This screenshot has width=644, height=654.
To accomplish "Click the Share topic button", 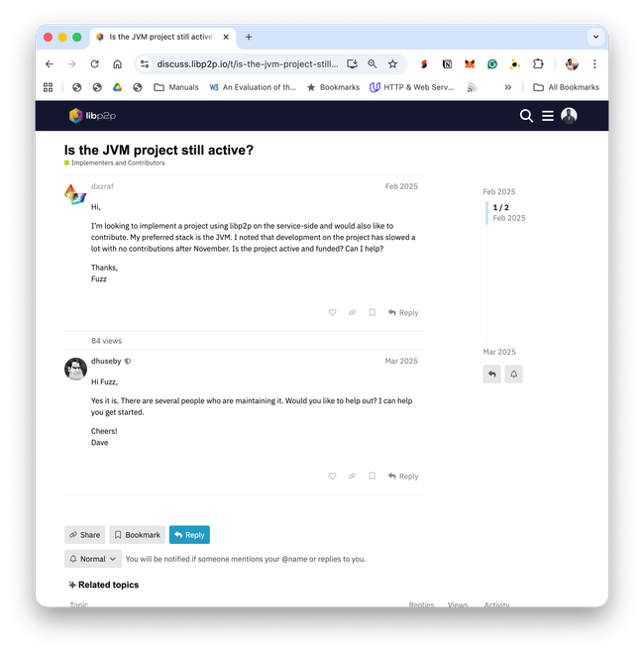I will click(84, 535).
